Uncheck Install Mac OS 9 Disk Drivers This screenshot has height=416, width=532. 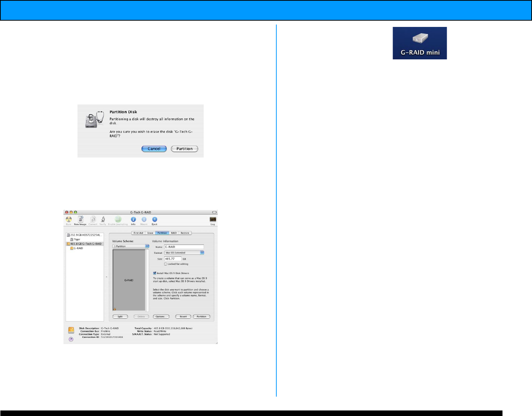[155, 273]
